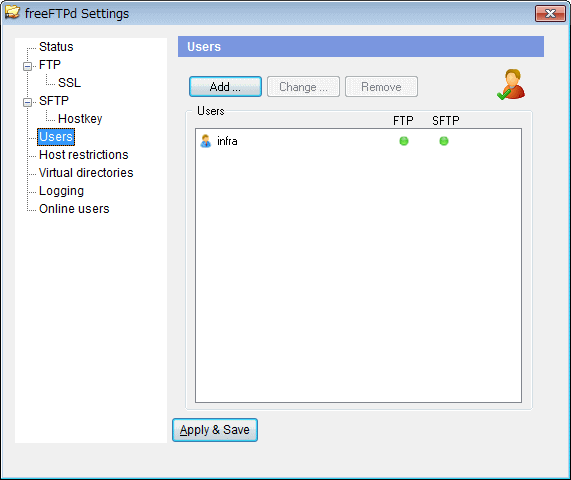This screenshot has height=480, width=571.
Task: Select the infra user row
Action: tap(358, 141)
